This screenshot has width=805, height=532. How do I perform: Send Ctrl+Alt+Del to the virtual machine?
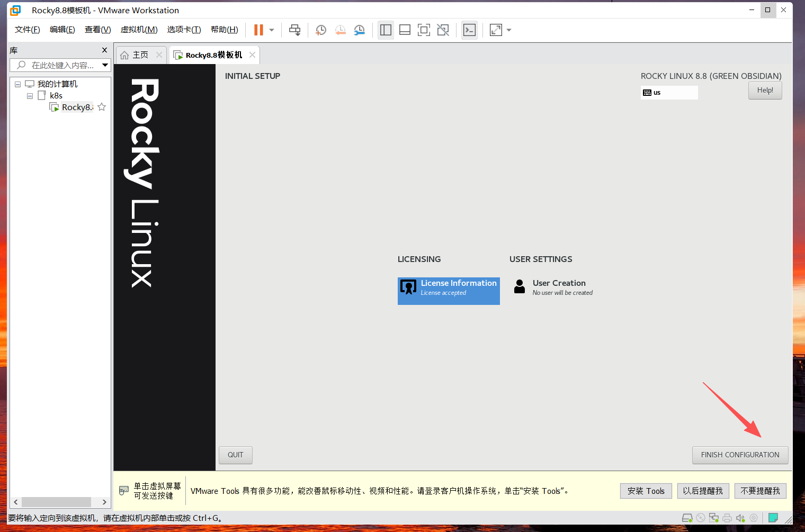tap(295, 30)
